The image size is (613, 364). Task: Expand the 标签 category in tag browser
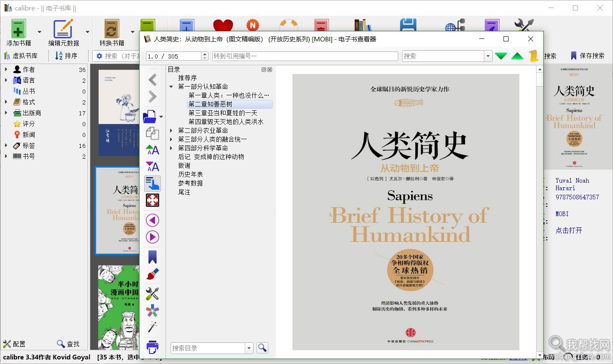coord(6,145)
